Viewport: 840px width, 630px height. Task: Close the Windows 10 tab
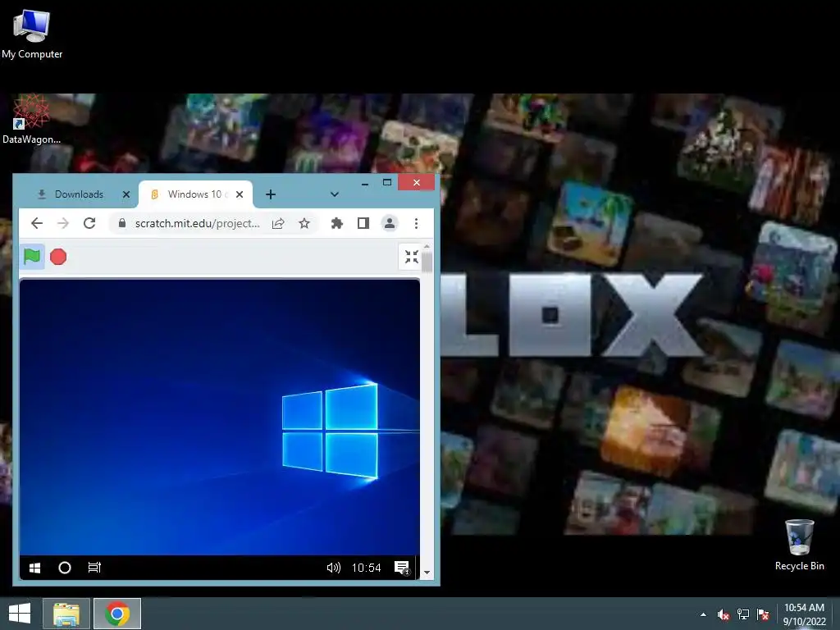point(240,194)
